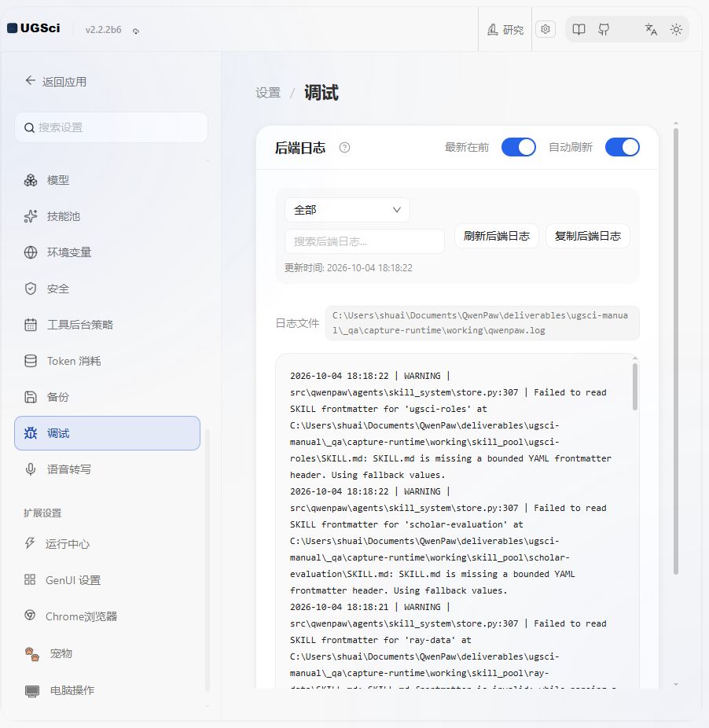The image size is (709, 728).
Task: Click the sidebar vertical scrollbar
Action: 207,561
